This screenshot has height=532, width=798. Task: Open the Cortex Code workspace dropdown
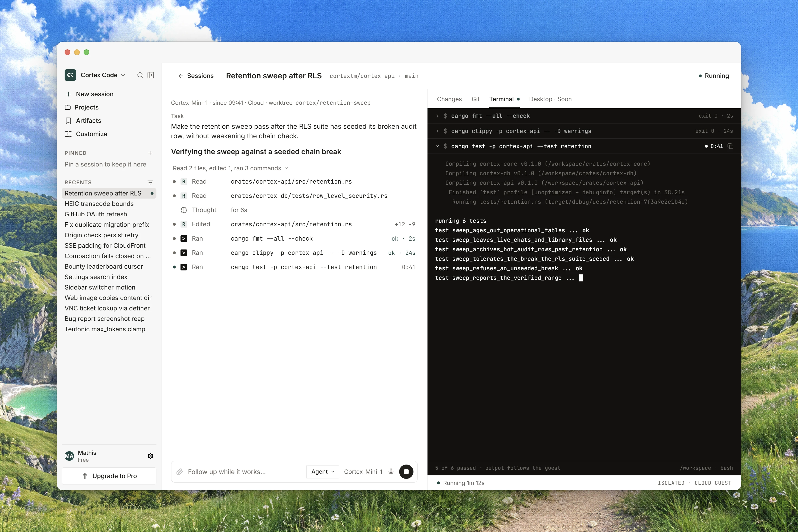tap(103, 75)
